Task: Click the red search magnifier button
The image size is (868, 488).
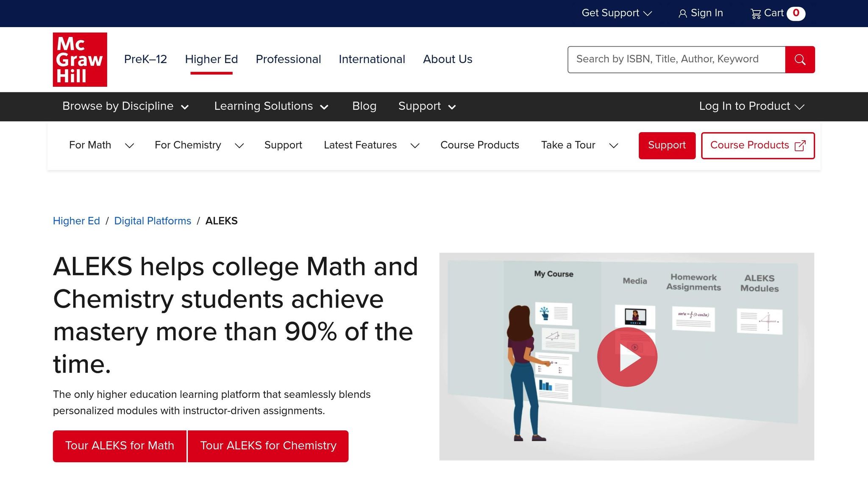Action: 800,60
